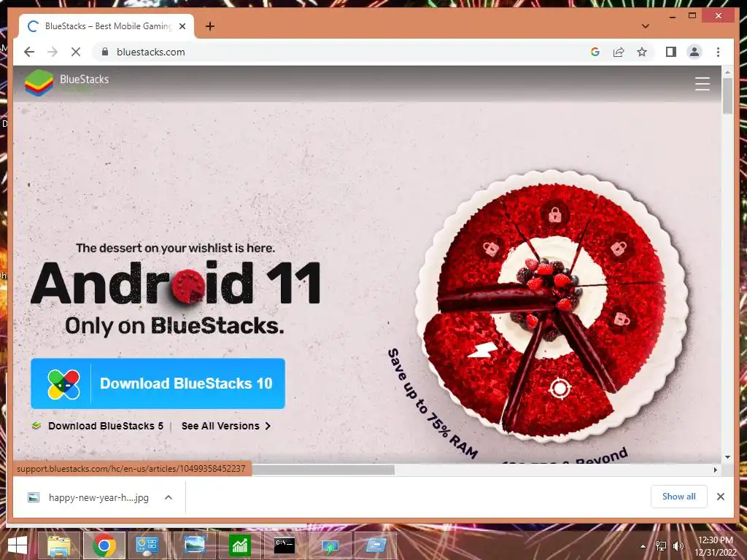This screenshot has height=560, width=747.
Task: Open the Chrome three-dot menu
Action: point(718,52)
